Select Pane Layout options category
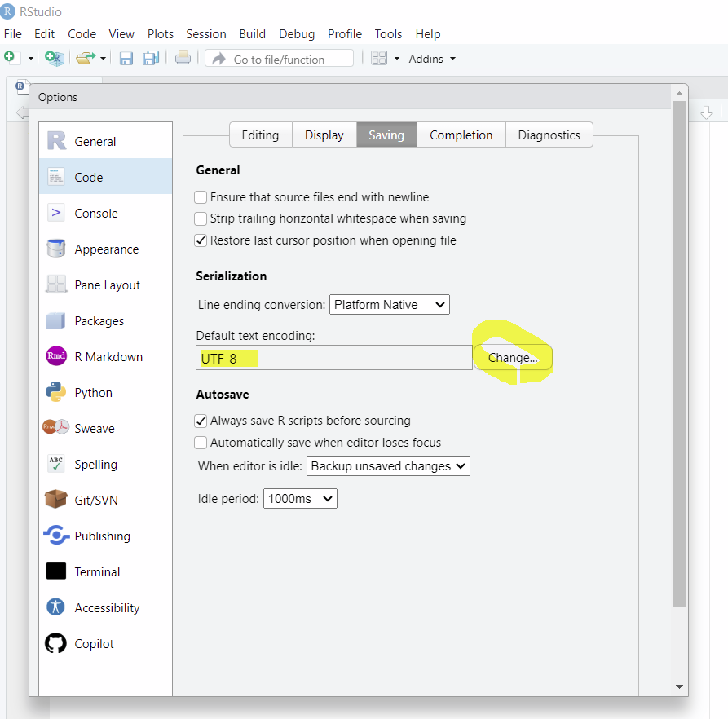 106,285
